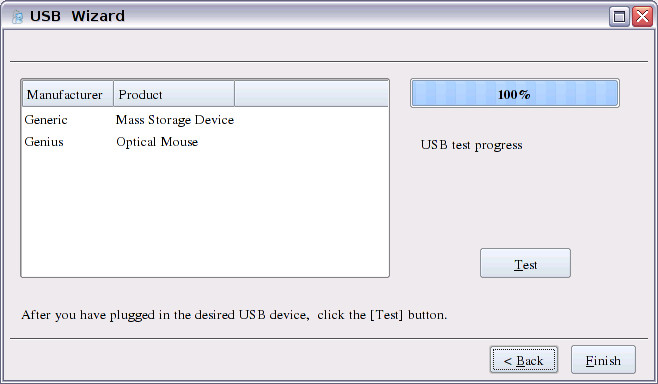658x384 pixels.
Task: Click the Product column header
Action: (x=174, y=94)
